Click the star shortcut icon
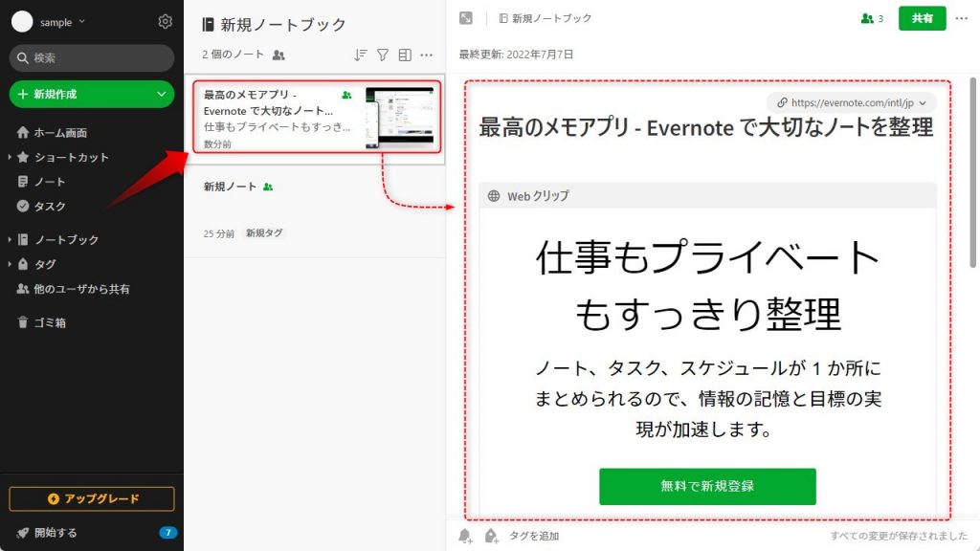The width and height of the screenshot is (980, 551). [23, 158]
